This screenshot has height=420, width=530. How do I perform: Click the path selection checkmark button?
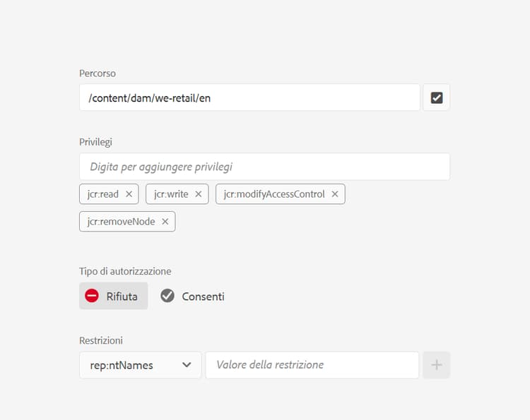click(437, 97)
